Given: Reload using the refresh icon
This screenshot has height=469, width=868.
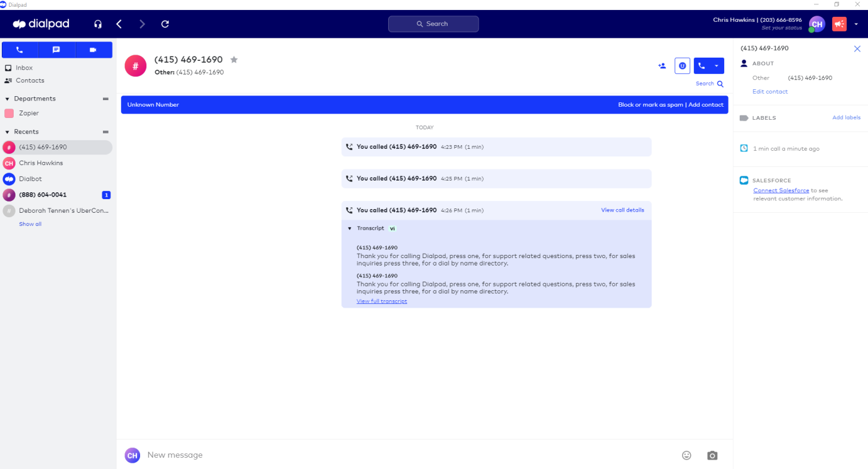Looking at the screenshot, I should tap(165, 24).
